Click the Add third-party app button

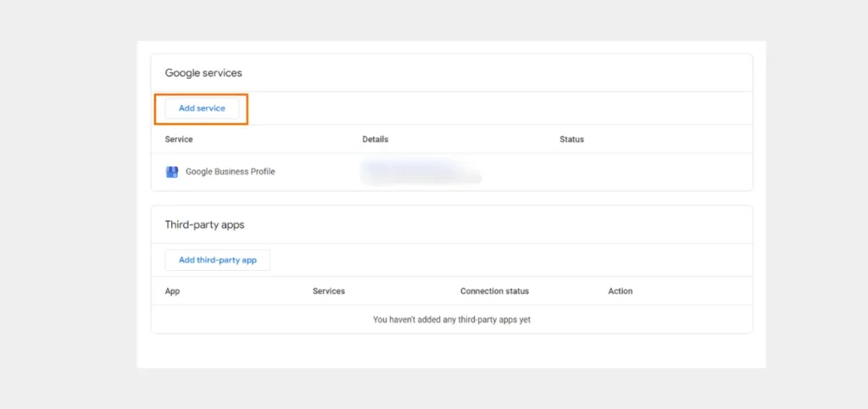coord(218,260)
